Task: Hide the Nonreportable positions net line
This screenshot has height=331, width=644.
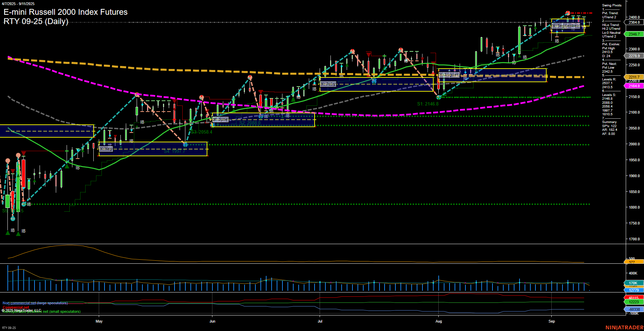Action: point(41,312)
